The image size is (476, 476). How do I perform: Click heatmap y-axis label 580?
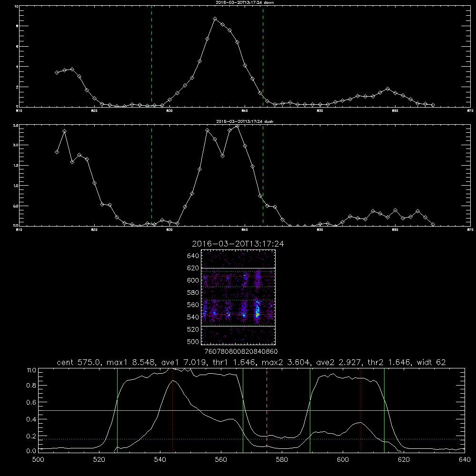coord(193,293)
